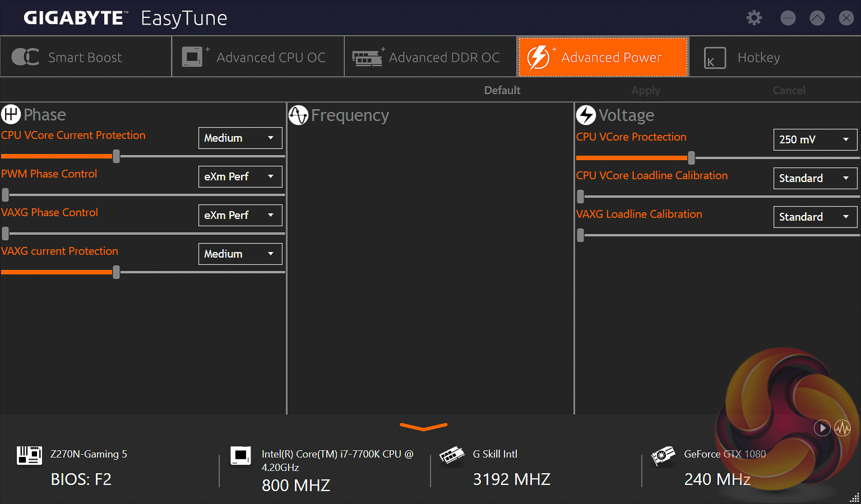861x504 pixels.
Task: Open the waveform hardware monitor icon
Action: tap(843, 428)
